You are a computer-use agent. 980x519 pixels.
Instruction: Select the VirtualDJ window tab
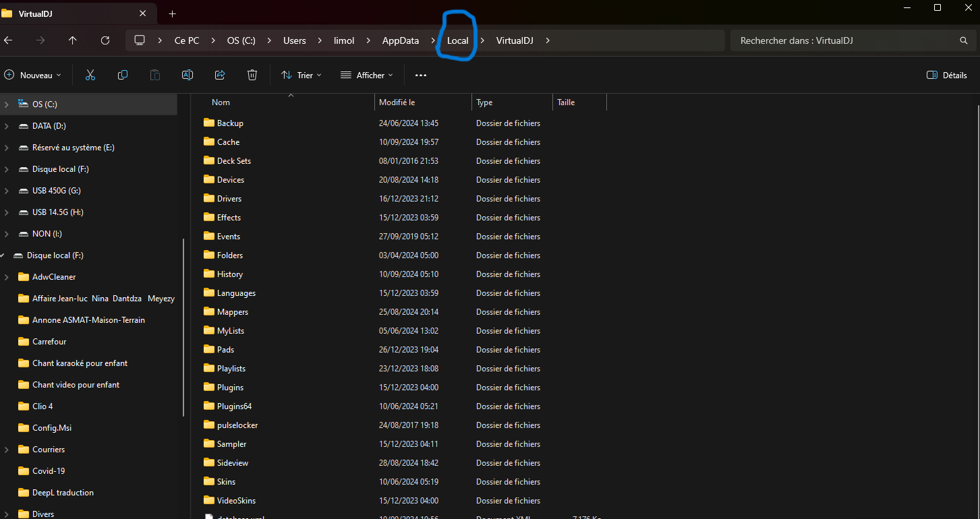(77, 13)
